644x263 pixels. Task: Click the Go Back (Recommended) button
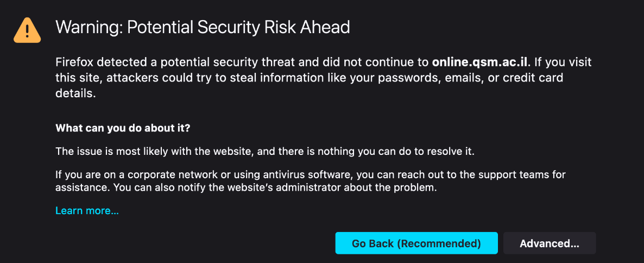[x=416, y=243]
